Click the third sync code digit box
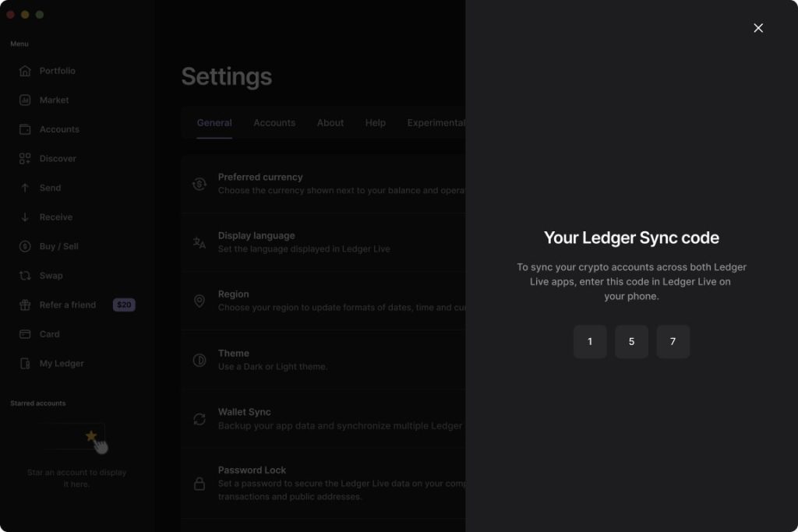Screen dimensions: 798x532 (673, 342)
